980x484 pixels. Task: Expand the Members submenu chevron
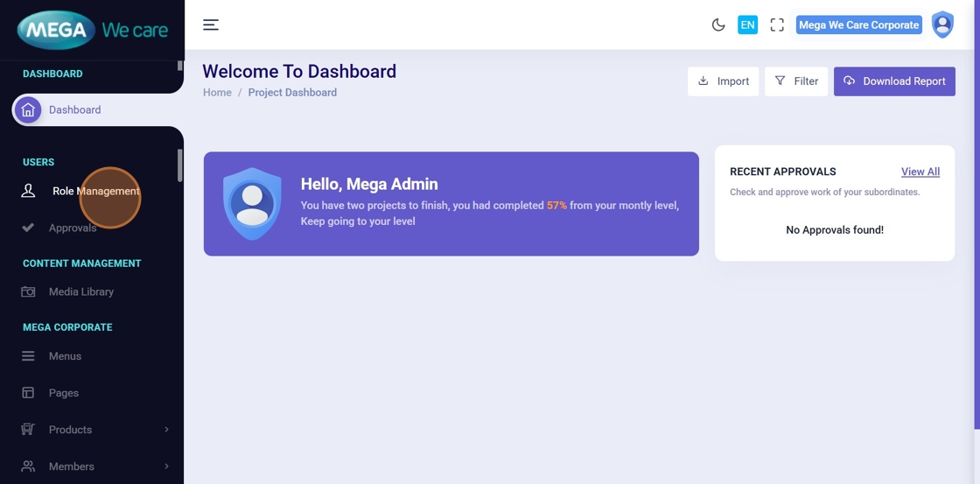[x=166, y=466]
